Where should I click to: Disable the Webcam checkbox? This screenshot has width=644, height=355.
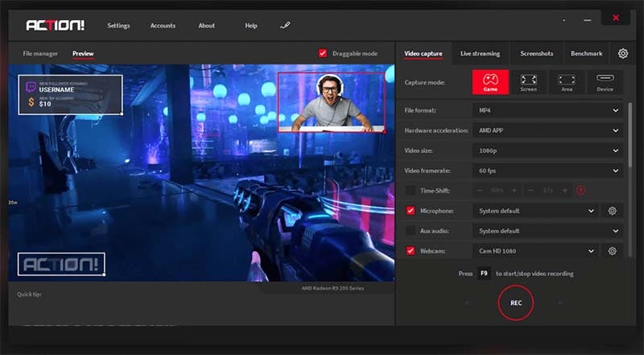coord(411,250)
